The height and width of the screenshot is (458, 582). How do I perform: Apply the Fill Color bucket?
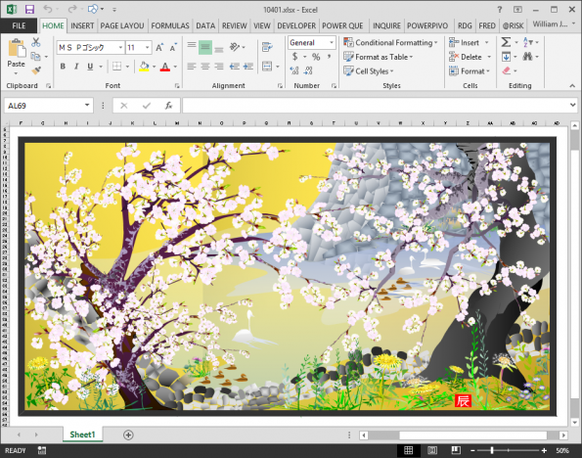click(144, 66)
